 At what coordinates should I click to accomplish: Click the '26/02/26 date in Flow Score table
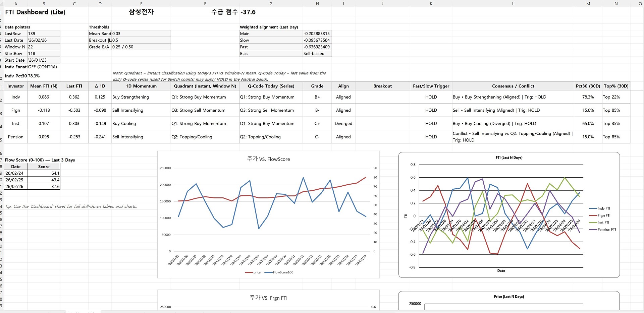[x=16, y=187]
